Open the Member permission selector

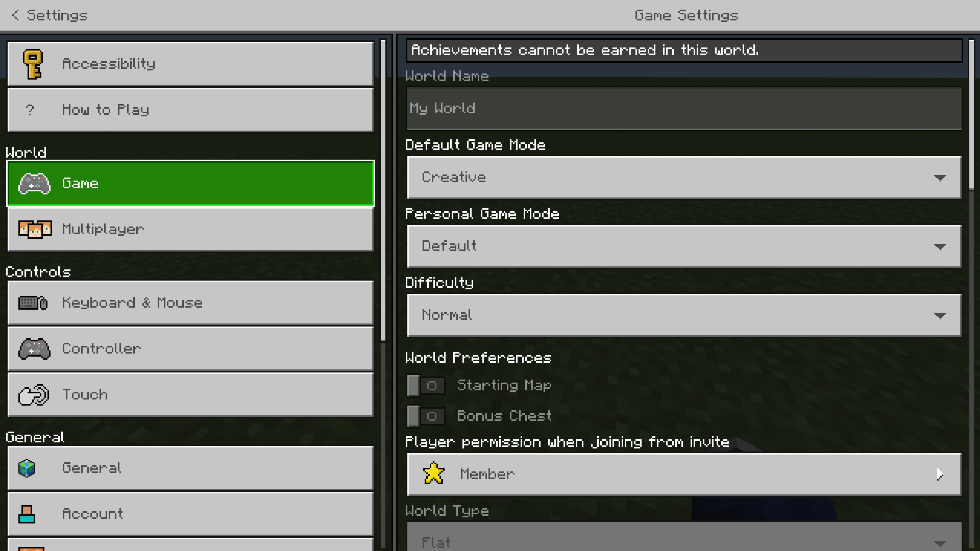pos(684,474)
